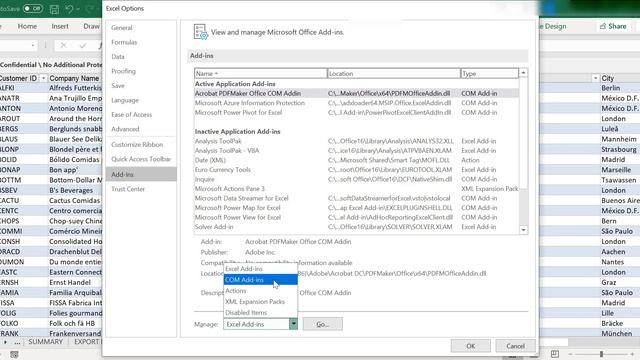
Task: Choose Actions in Manage dropdown list
Action: [260, 291]
